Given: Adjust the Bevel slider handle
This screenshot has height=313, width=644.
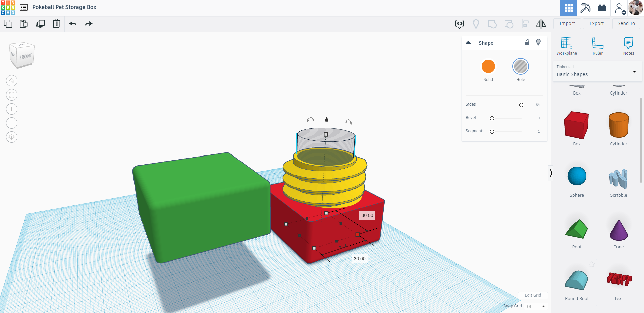Looking at the screenshot, I should (492, 118).
